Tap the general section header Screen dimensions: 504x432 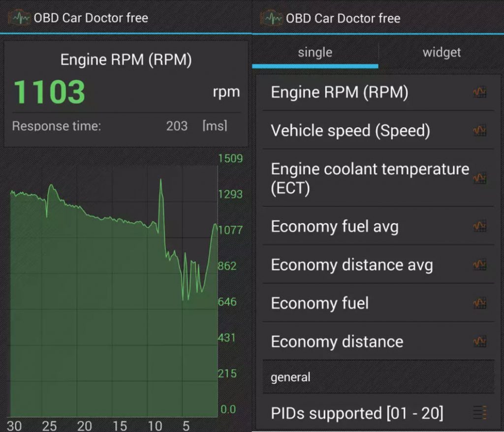(378, 377)
